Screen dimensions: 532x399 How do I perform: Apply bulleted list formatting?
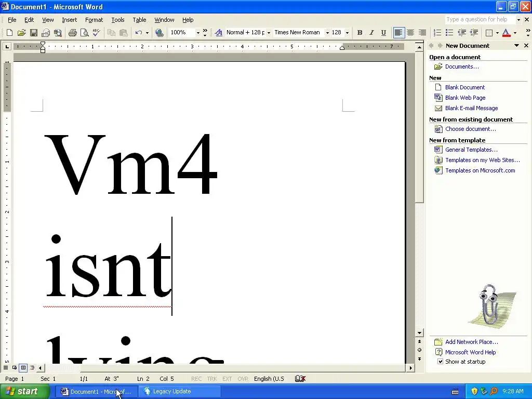pos(449,33)
